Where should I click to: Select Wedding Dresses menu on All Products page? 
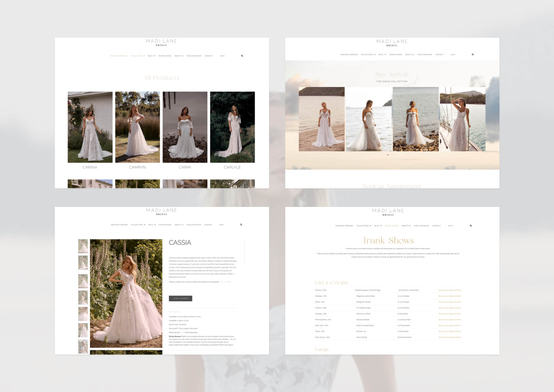[x=118, y=56]
